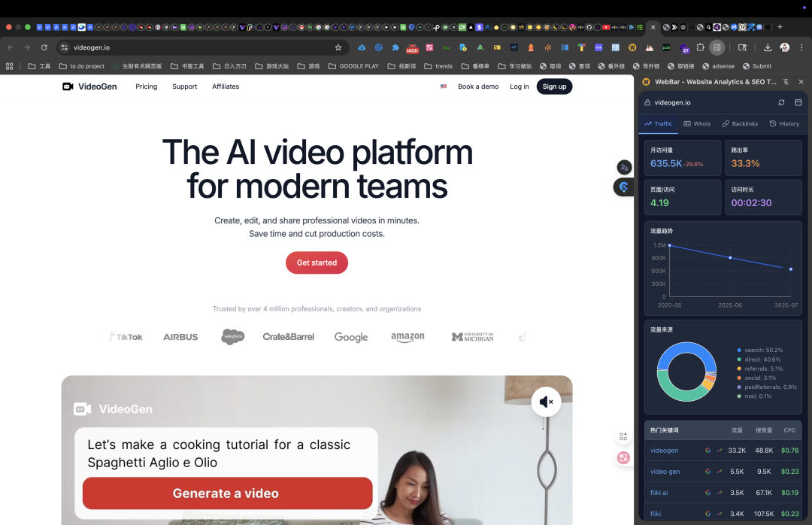Reload the page in Chrome
The image size is (812, 525).
point(44,47)
